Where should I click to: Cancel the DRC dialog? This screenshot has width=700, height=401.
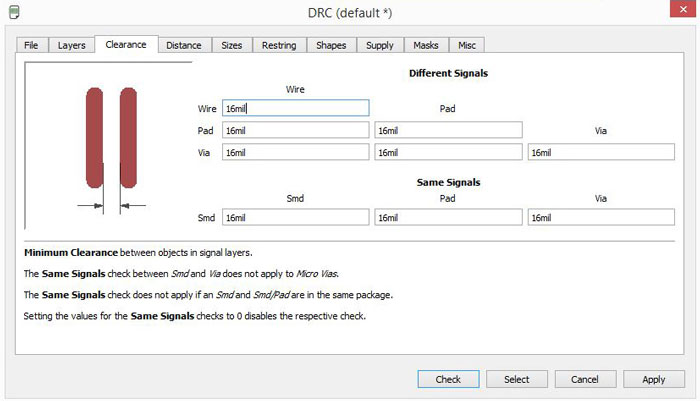coord(585,379)
